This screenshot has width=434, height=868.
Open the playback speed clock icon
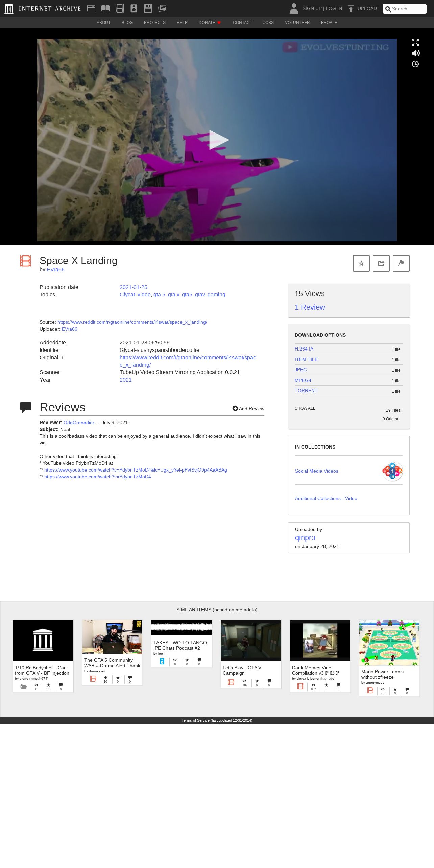(x=415, y=64)
